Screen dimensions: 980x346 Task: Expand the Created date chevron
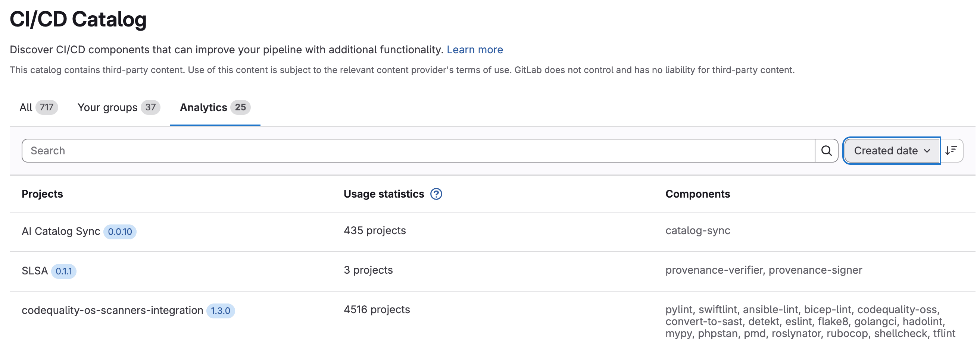[x=927, y=151]
